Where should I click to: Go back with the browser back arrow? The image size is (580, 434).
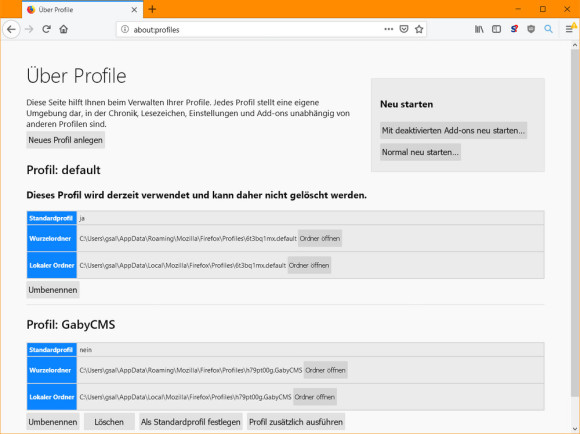(x=11, y=29)
